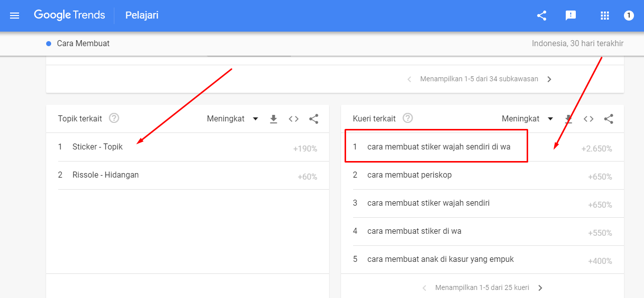Get embed code for Kueri terkait
The image size is (644, 298).
589,119
